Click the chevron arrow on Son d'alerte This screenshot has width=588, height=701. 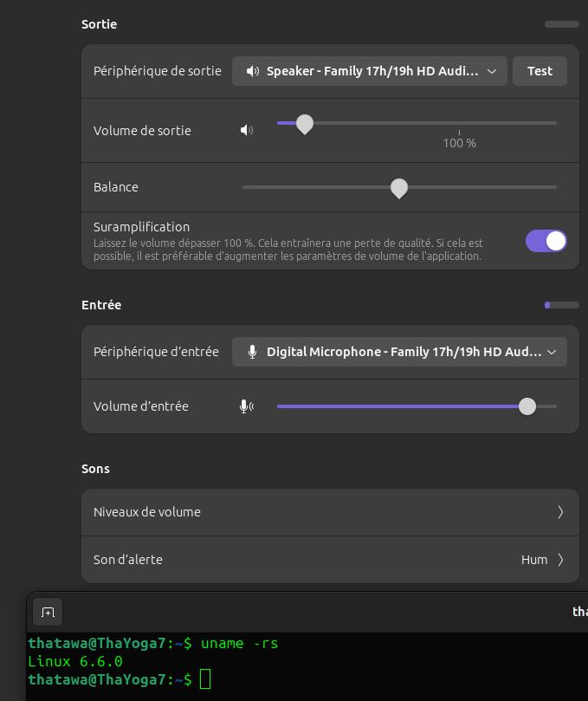pos(560,560)
